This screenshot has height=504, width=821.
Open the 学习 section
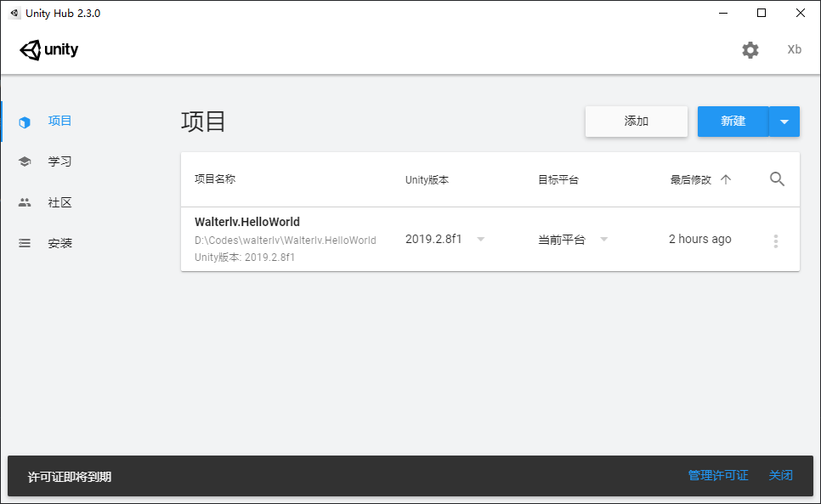59,161
